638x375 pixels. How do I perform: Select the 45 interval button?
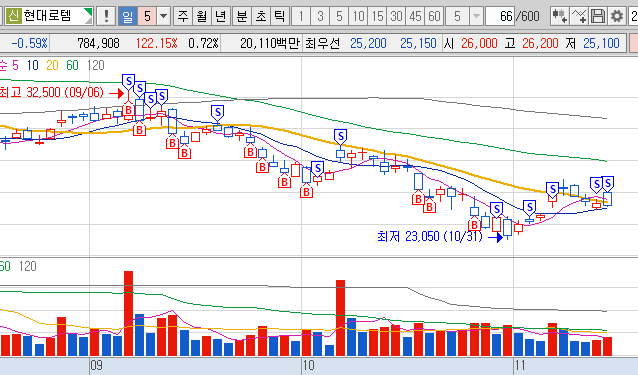[x=415, y=16]
